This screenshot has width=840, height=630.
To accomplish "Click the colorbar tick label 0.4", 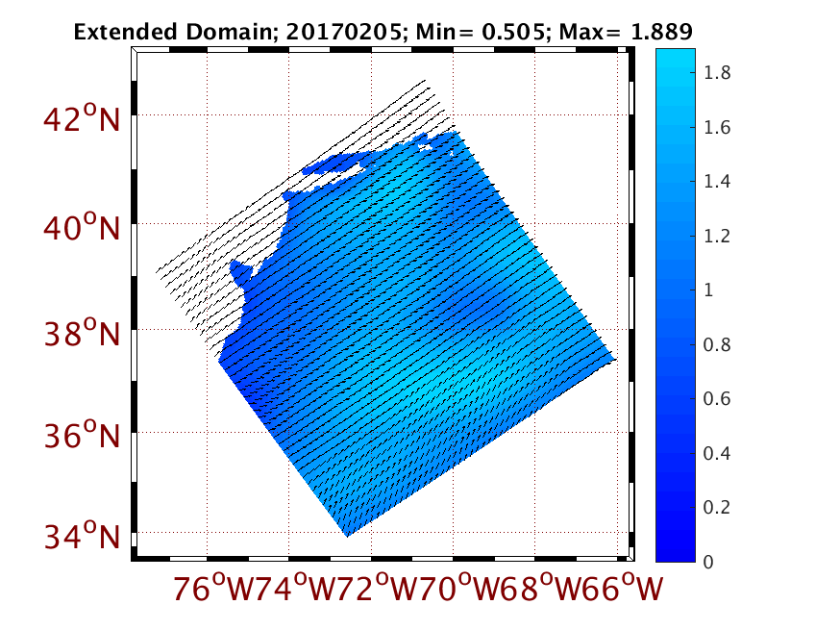I will (717, 453).
